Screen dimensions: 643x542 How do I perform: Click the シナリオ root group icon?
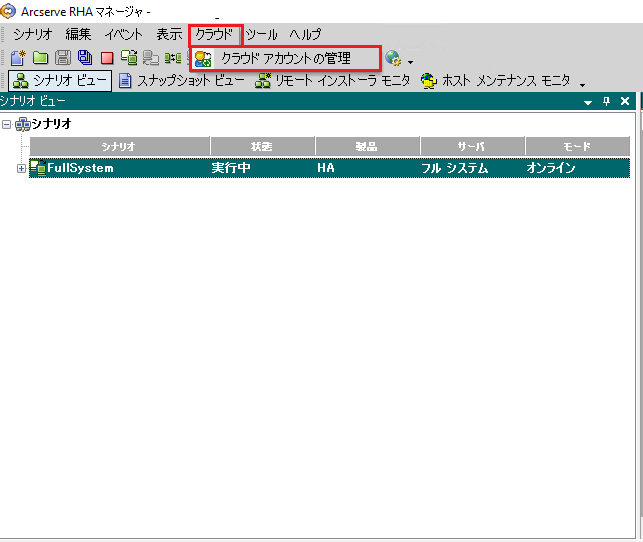[x=23, y=124]
